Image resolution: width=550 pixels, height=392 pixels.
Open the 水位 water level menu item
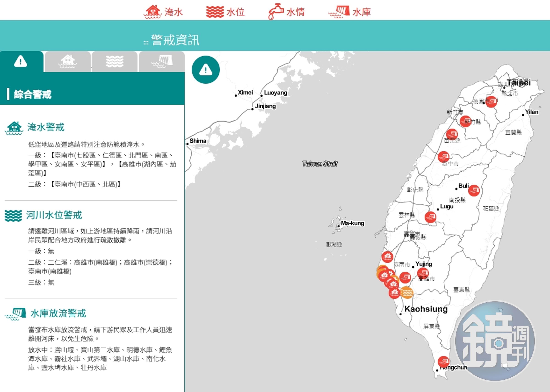click(225, 12)
